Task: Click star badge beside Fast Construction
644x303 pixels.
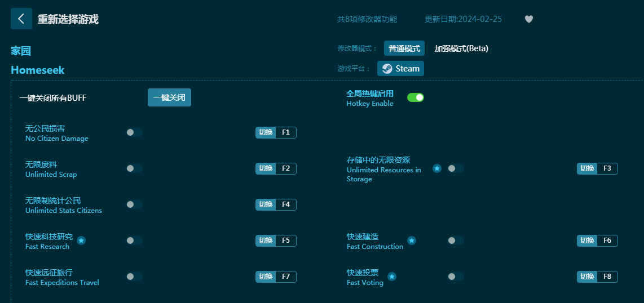Action: [x=412, y=240]
